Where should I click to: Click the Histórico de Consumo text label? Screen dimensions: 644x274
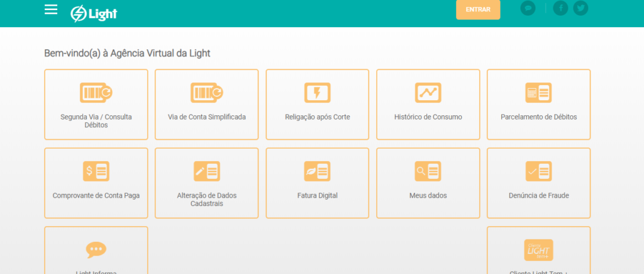[x=428, y=117]
